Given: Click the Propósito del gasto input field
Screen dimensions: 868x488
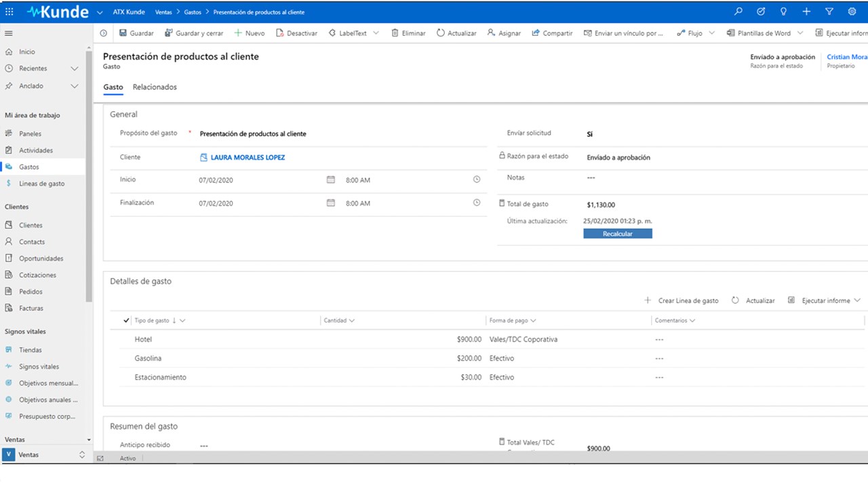Looking at the screenshot, I should [x=342, y=134].
